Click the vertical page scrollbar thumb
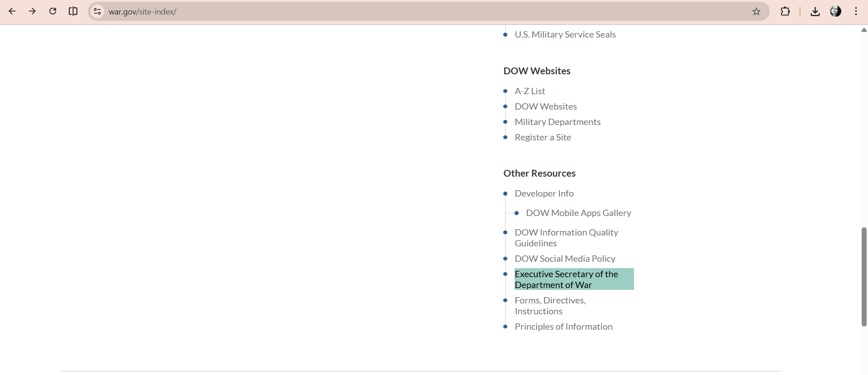Image resolution: width=868 pixels, height=375 pixels. coord(863,276)
